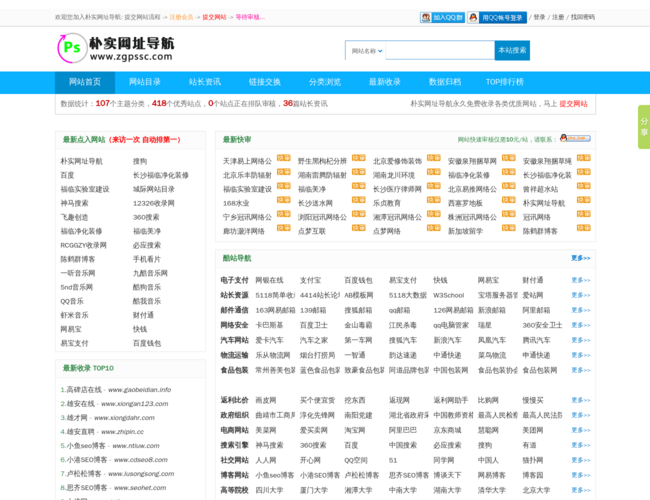Click the orange badge next to 天津易上网络公

point(284,159)
